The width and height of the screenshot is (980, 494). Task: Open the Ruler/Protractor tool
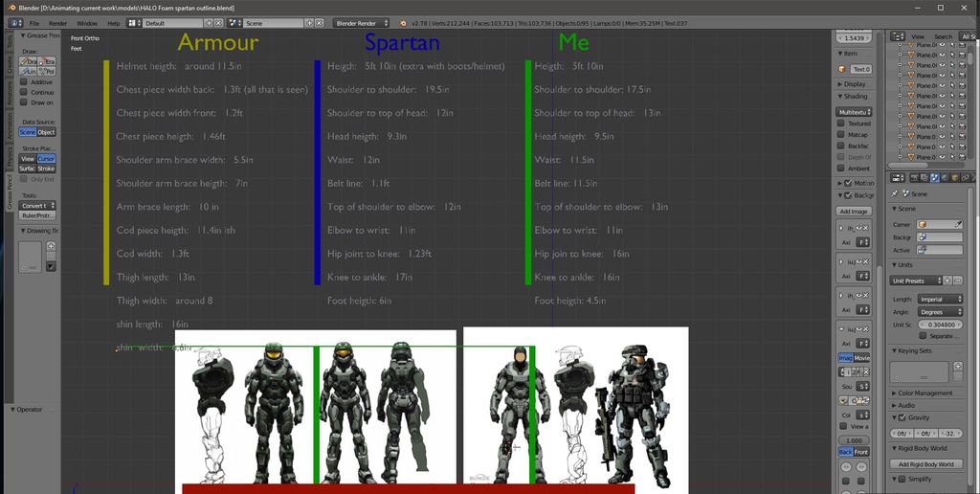37,215
